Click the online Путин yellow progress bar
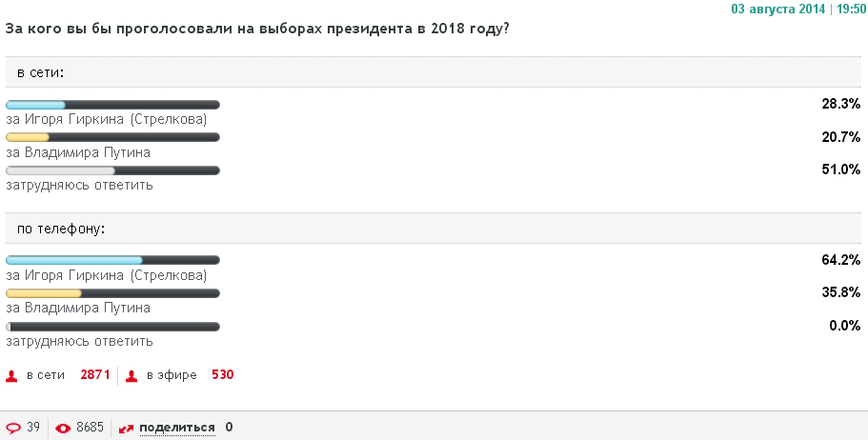Viewport: 868px width, 440px height. coord(112,137)
